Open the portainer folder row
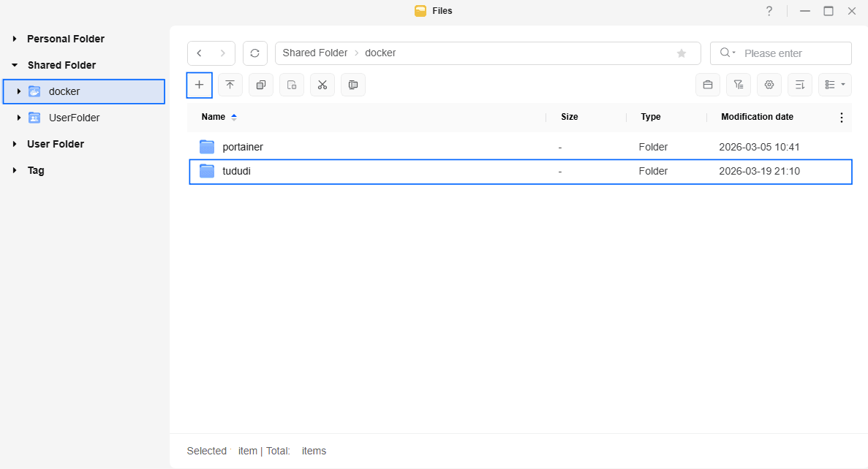 243,147
